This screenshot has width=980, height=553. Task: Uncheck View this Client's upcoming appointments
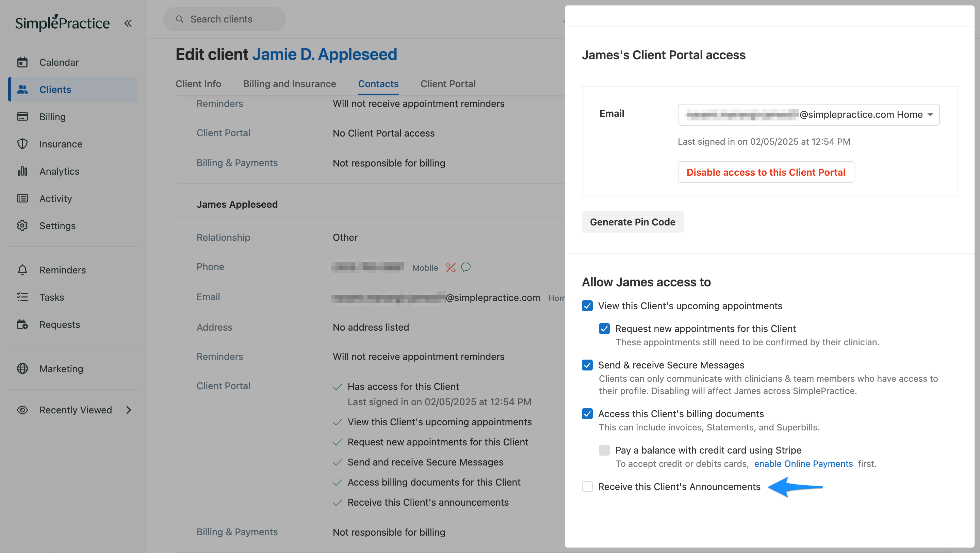[x=587, y=306]
